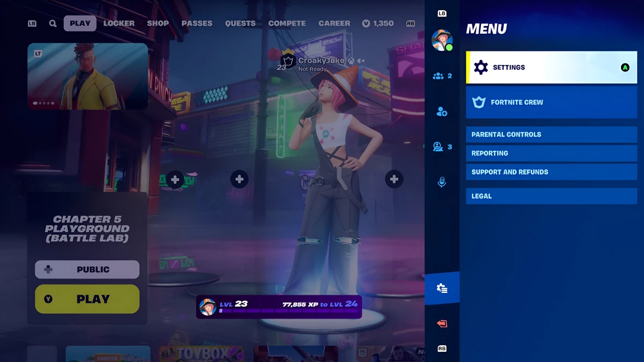Open FORTNITE CREW from the menu
This screenshot has width=644, height=362.
(551, 102)
